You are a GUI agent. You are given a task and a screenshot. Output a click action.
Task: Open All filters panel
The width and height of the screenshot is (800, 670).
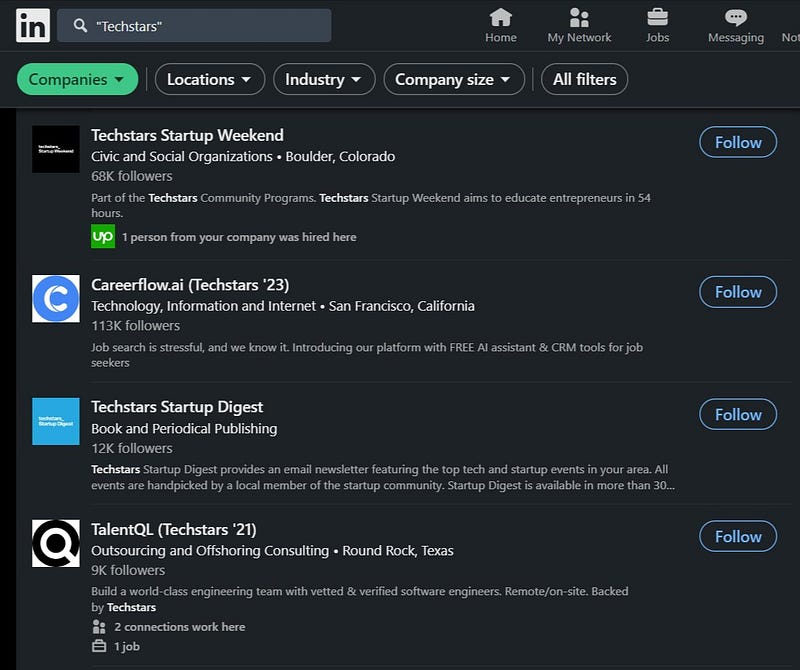click(x=585, y=79)
